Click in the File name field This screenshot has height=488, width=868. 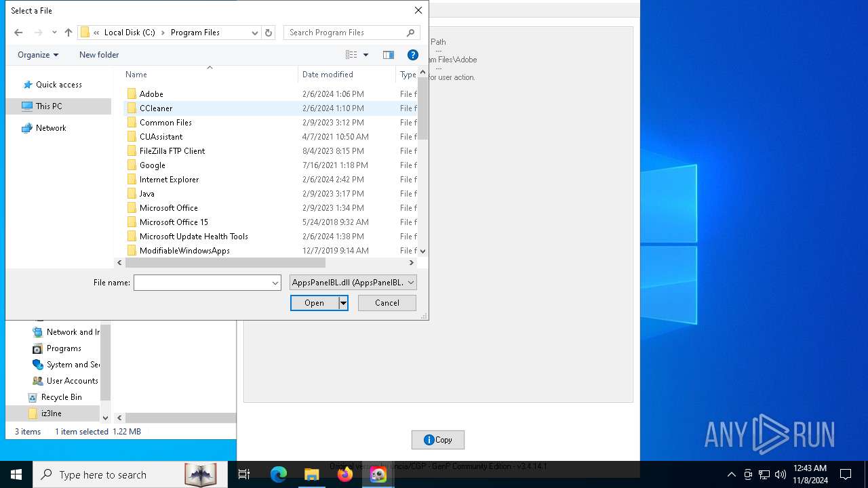click(202, 283)
